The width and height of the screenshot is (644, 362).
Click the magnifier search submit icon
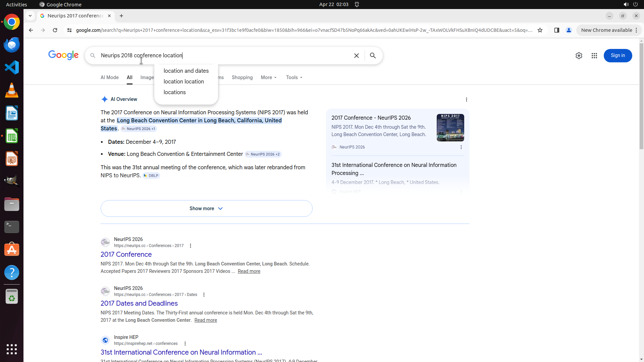373,56
